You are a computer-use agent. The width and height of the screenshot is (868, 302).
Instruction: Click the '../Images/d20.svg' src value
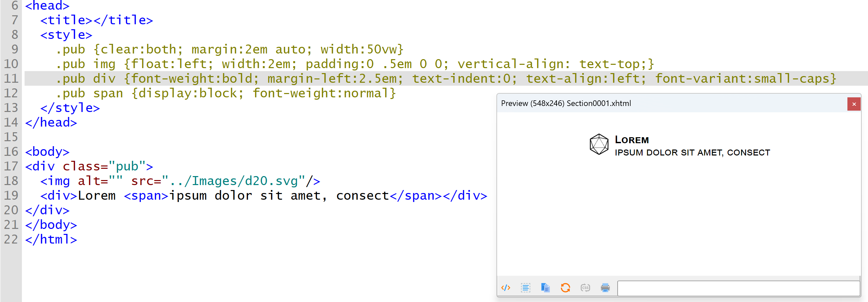pos(233,181)
